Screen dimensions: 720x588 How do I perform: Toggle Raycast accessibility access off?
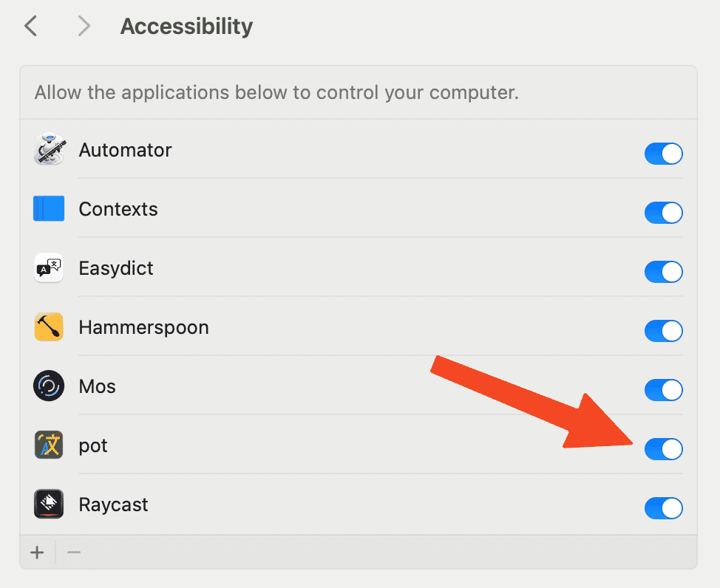(x=664, y=508)
